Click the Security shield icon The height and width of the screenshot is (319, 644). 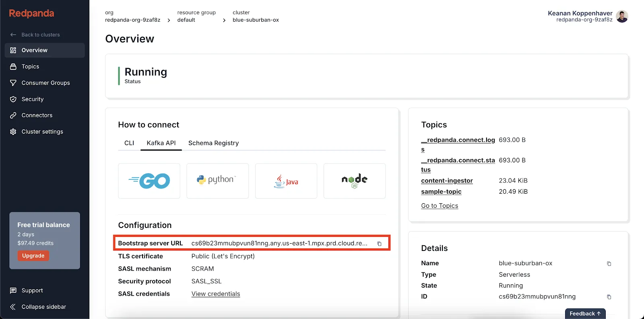[x=13, y=99]
